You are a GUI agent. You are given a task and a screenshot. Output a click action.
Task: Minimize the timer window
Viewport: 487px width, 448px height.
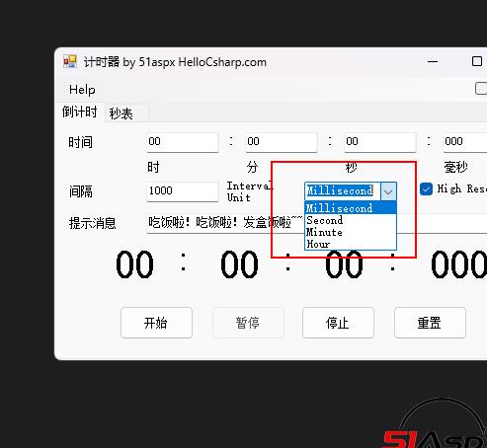point(433,61)
